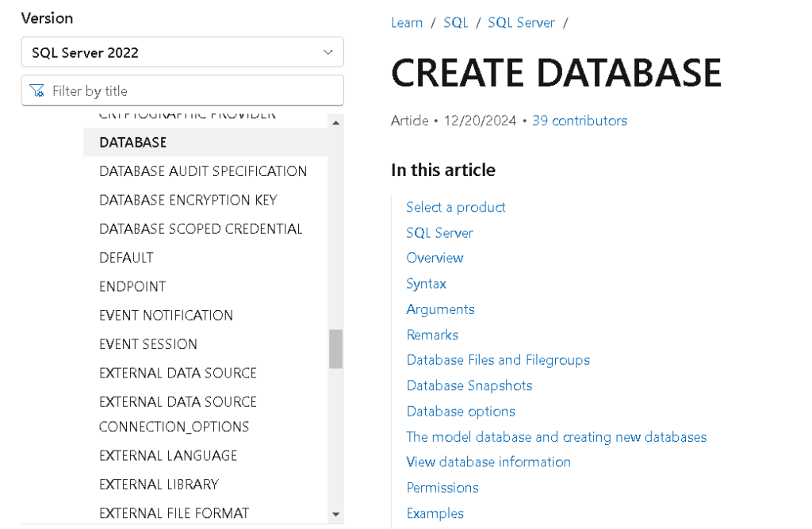
Task: Open DATABASE AUDIT SPECIFICATION entry
Action: pos(203,171)
